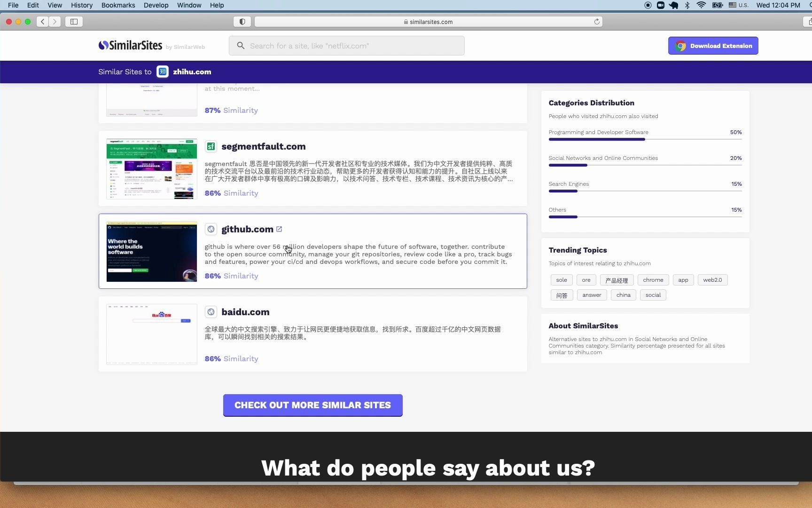Viewport: 812px width, 508px height.
Task: Open github.com external link icon
Action: click(x=279, y=229)
